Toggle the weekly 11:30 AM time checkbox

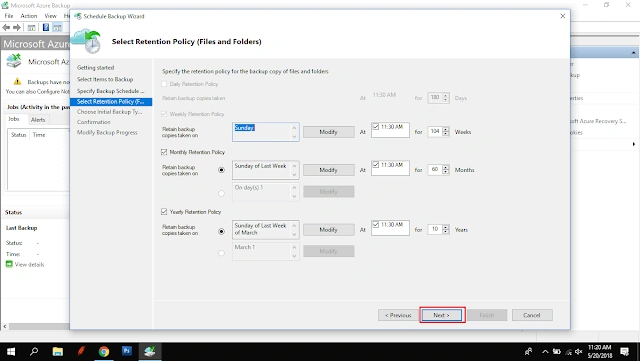pos(376,127)
